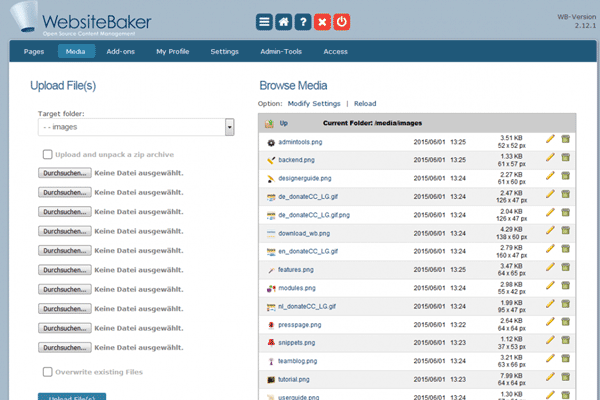This screenshot has height=400, width=600.
Task: Open the Pages tab
Action: [34, 50]
